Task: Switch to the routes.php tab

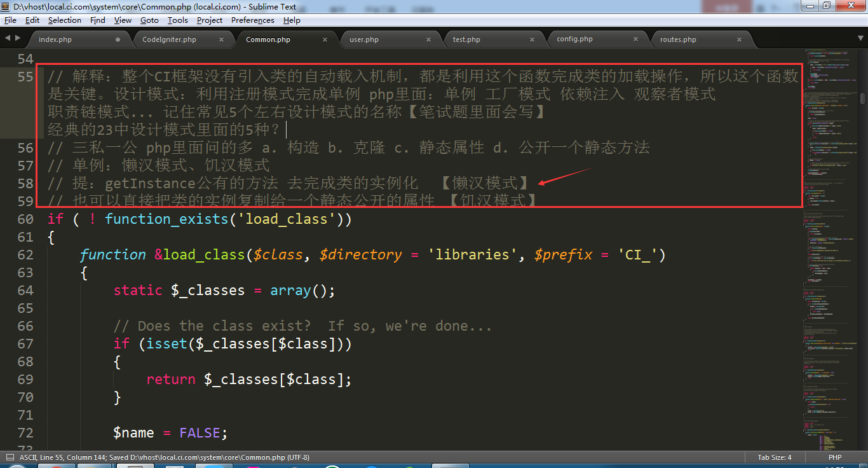Action: click(678, 39)
